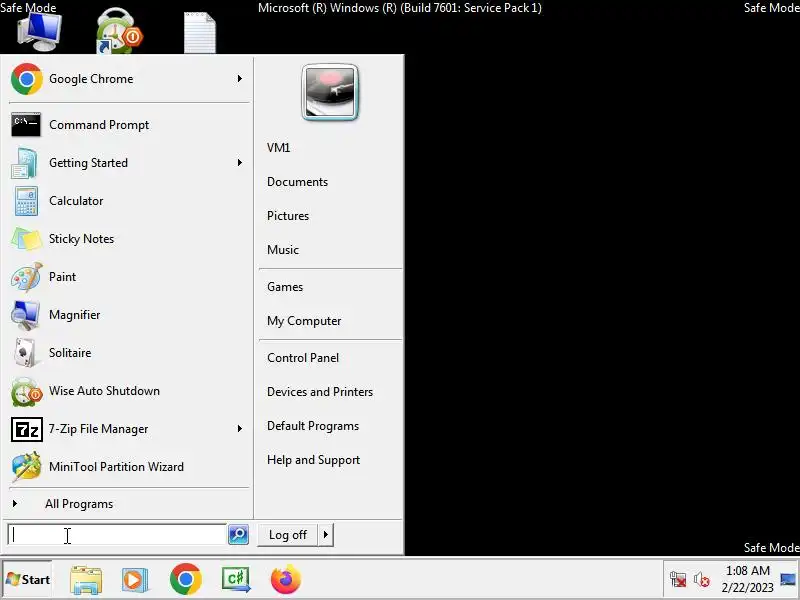Open Windows Media Player from the taskbar
This screenshot has width=800, height=600.
point(135,580)
